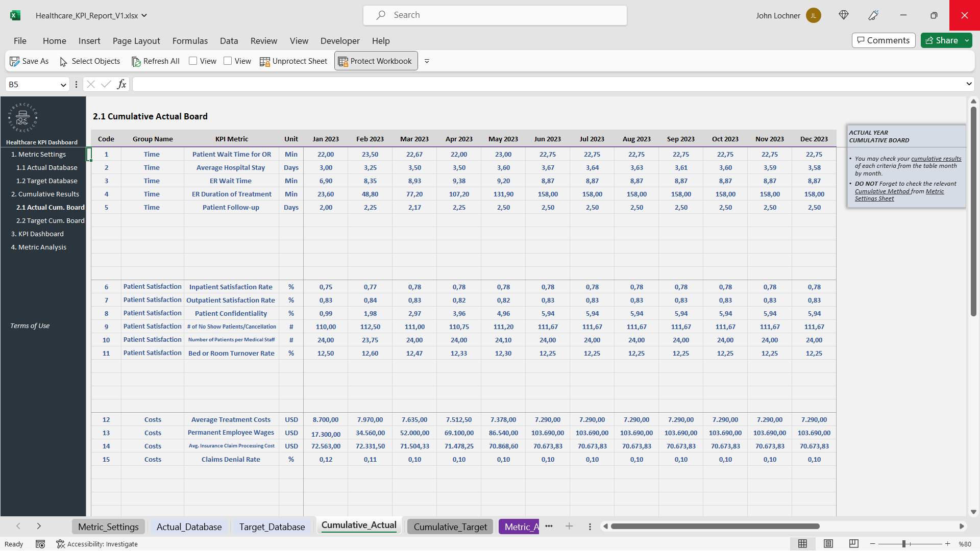980x551 pixels.
Task: Click the Comments button
Action: [884, 40]
